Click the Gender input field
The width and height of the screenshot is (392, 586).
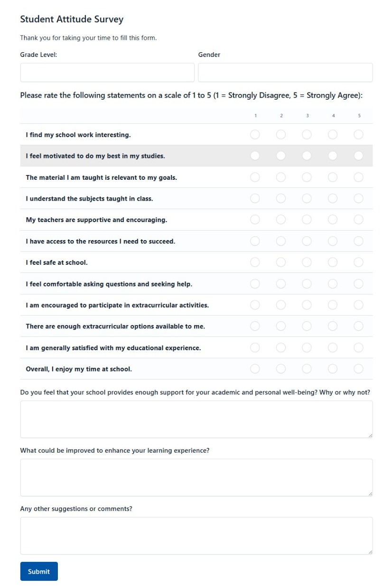coord(285,72)
